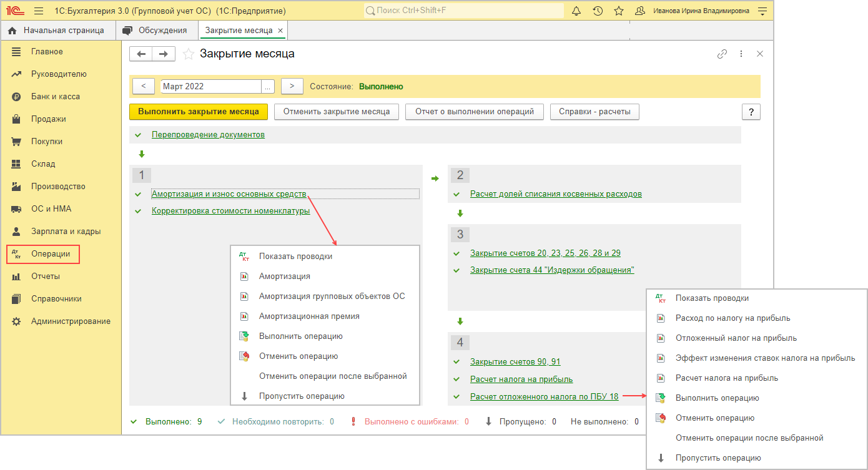Click the Покупки cart icon
Viewport: 868px width, 470px height.
[17, 141]
